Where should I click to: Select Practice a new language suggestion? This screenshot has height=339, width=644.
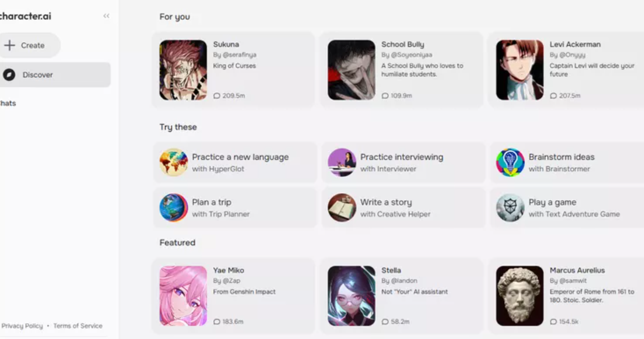click(235, 162)
